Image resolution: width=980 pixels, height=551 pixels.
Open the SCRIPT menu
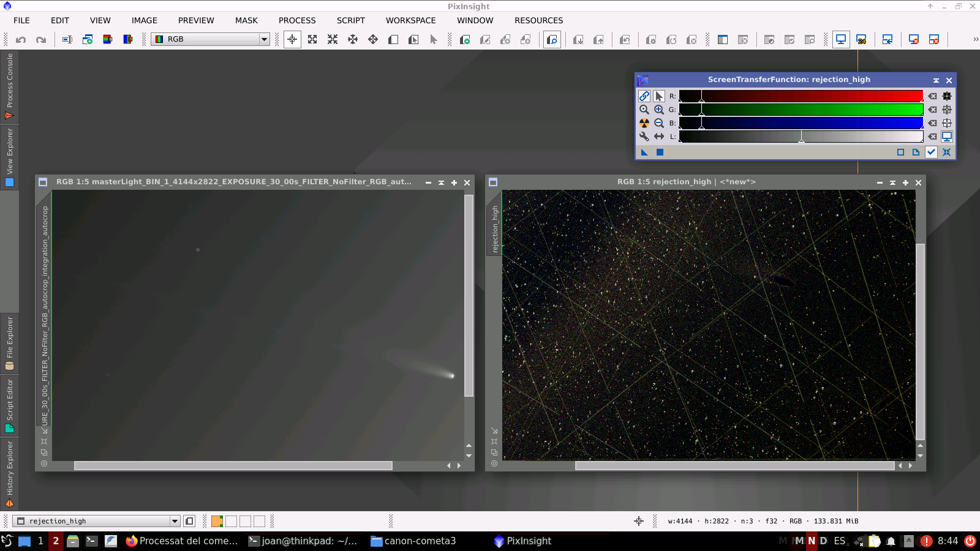(350, 20)
